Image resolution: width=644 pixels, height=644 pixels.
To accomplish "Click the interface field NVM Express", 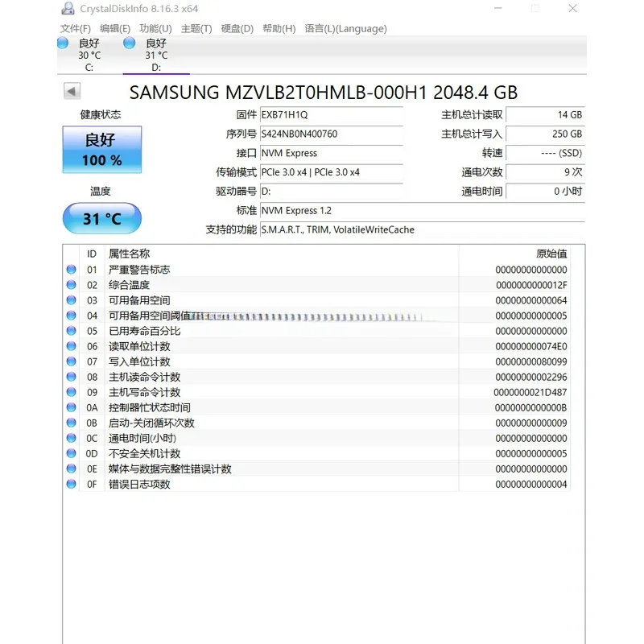I will (332, 153).
